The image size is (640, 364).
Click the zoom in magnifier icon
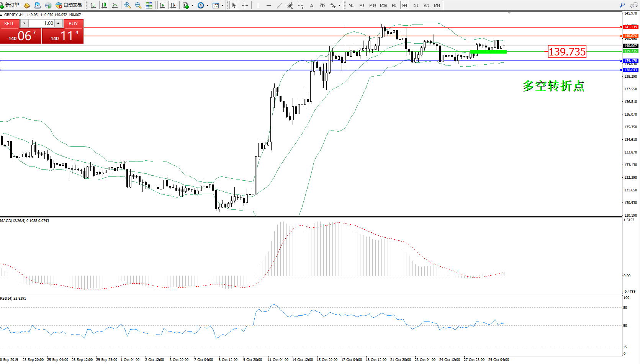point(128,5)
